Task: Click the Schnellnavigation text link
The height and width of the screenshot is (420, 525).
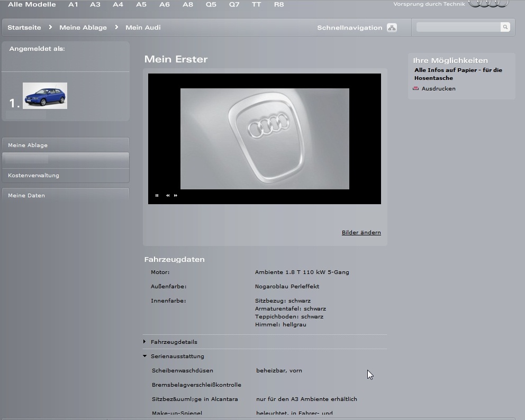Action: click(x=349, y=28)
